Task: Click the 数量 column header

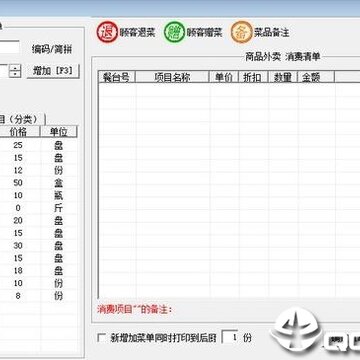Action: click(282, 77)
